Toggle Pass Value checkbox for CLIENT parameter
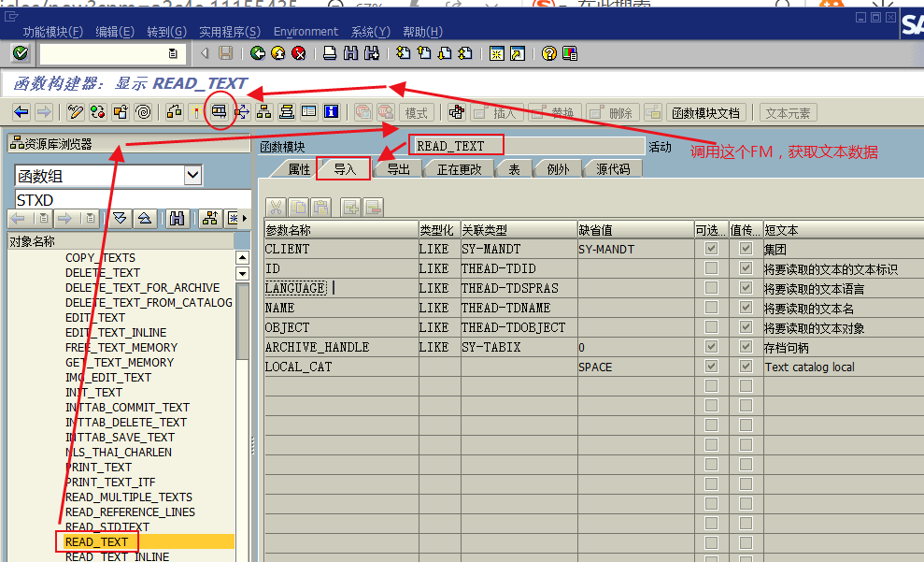This screenshot has width=924, height=562. click(x=746, y=248)
